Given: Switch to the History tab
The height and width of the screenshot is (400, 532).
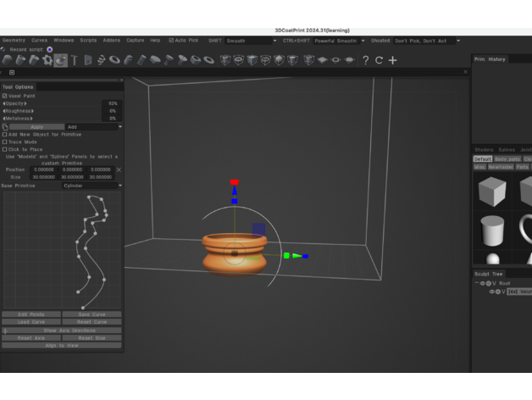Looking at the screenshot, I should 496,59.
